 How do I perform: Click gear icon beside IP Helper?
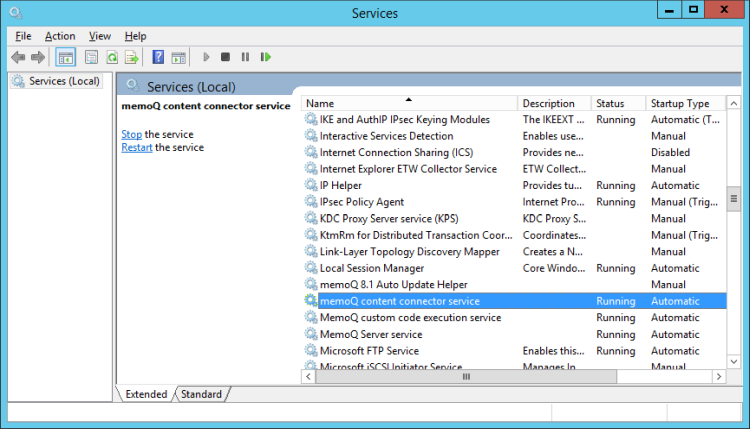311,185
